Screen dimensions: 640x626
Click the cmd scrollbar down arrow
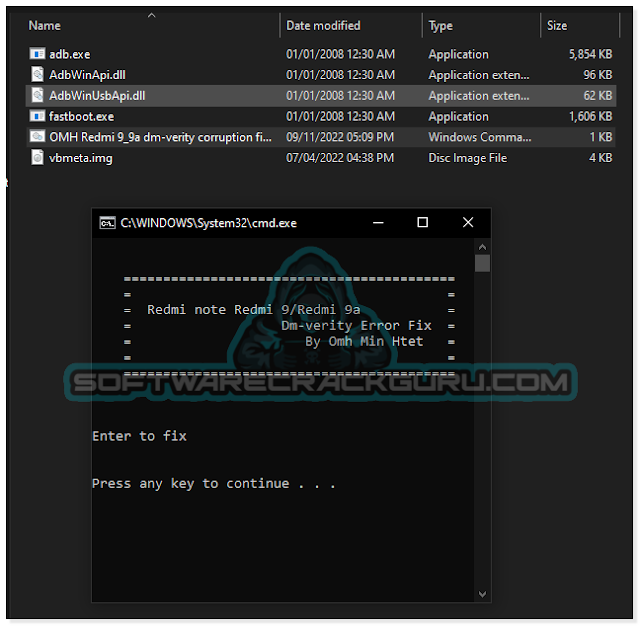pos(482,594)
